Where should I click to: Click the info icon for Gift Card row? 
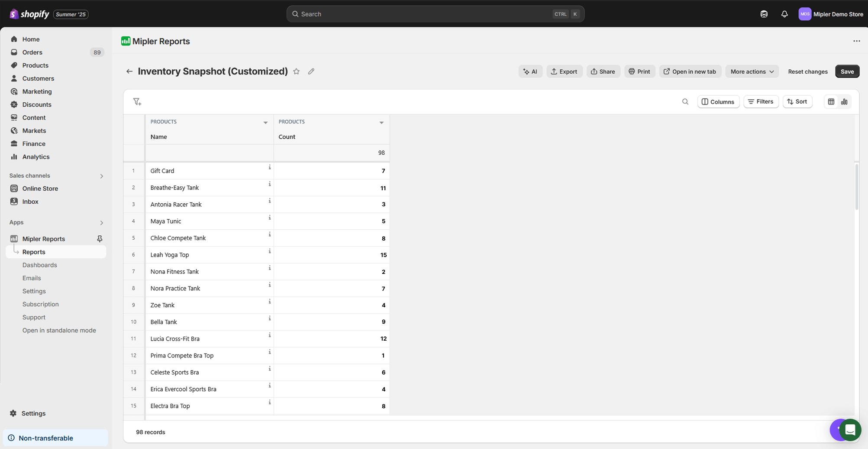tap(269, 167)
